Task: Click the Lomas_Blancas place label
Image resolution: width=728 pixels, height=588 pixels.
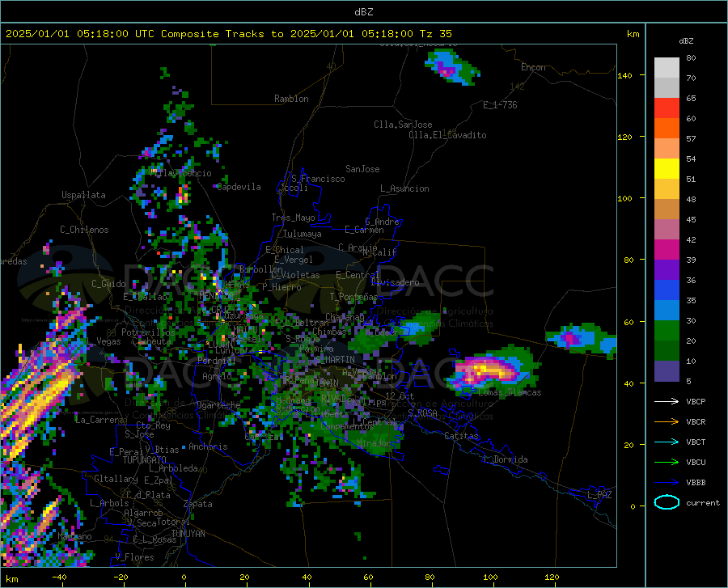Action: 510,392
